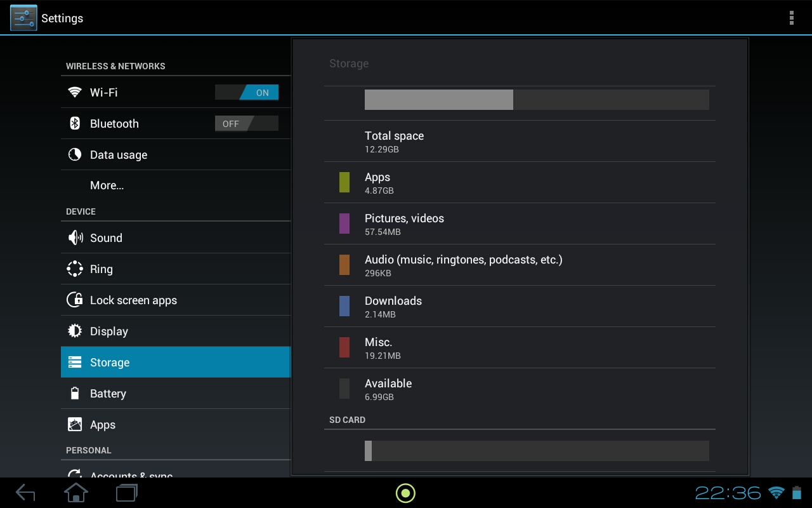The width and height of the screenshot is (812, 508).
Task: Tap the red Misc. color swatch
Action: pos(344,347)
